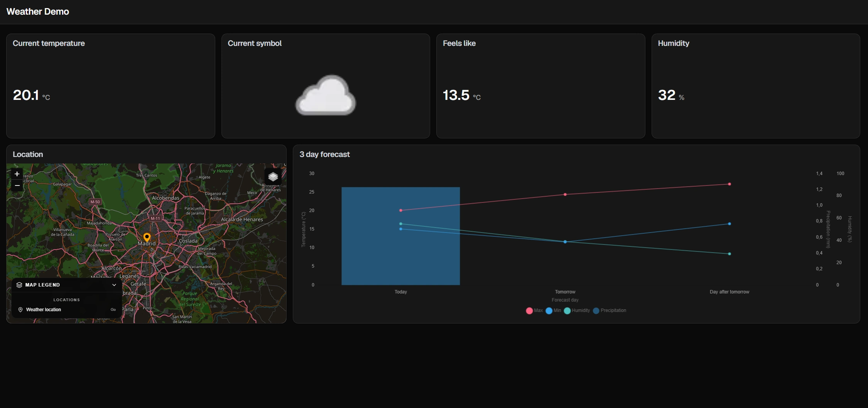Toggle Max series in chart legend
This screenshot has width=868, height=408.
[x=534, y=310]
